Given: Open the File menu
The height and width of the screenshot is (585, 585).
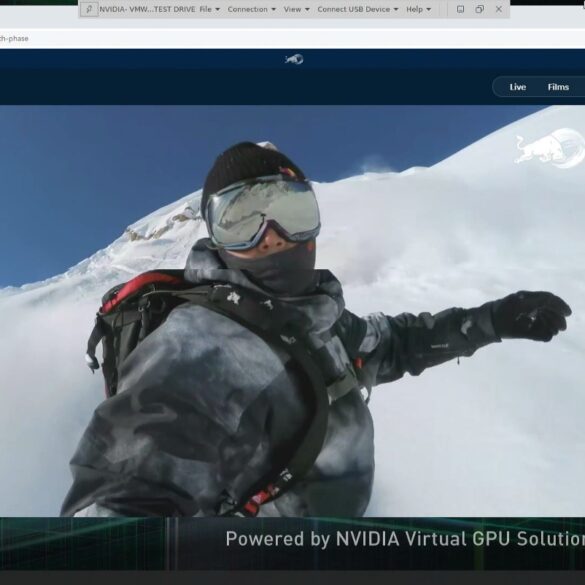Looking at the screenshot, I should 209,9.
